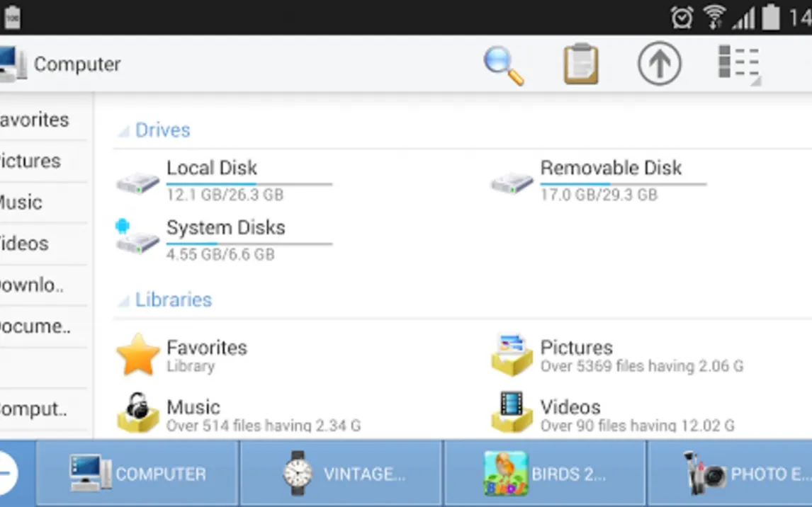Image resolution: width=812 pixels, height=507 pixels.
Task: Click the clipboard paste icon
Action: (581, 64)
